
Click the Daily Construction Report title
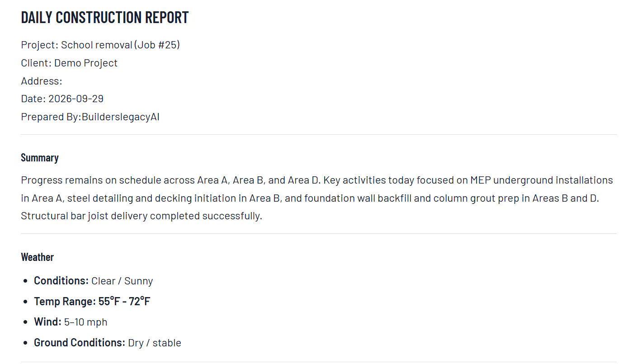coord(105,17)
